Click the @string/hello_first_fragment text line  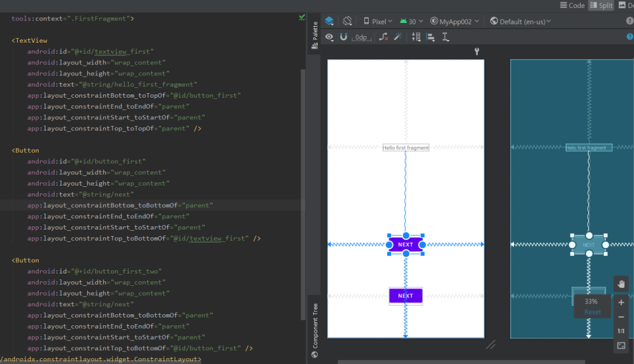112,85
